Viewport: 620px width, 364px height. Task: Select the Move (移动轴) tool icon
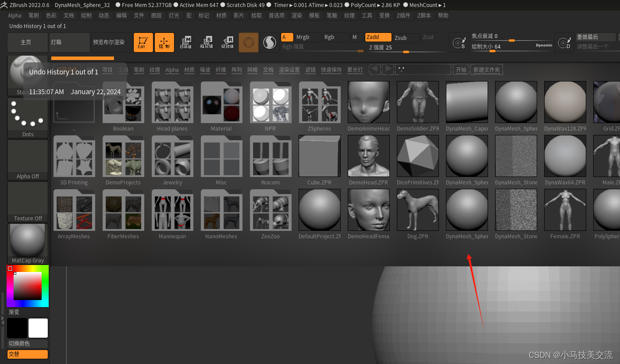click(x=185, y=42)
